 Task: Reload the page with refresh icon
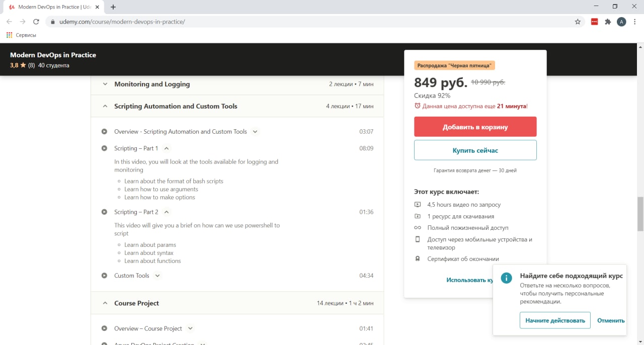[x=36, y=22]
